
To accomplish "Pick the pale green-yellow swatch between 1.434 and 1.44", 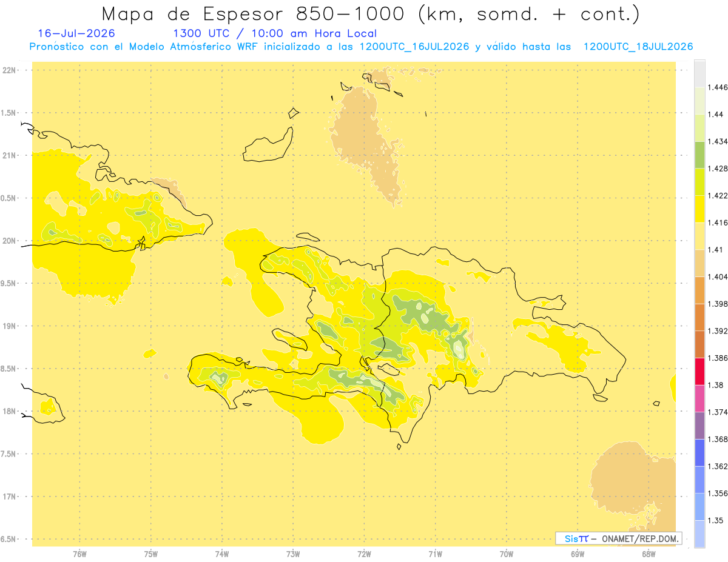I will [699, 128].
